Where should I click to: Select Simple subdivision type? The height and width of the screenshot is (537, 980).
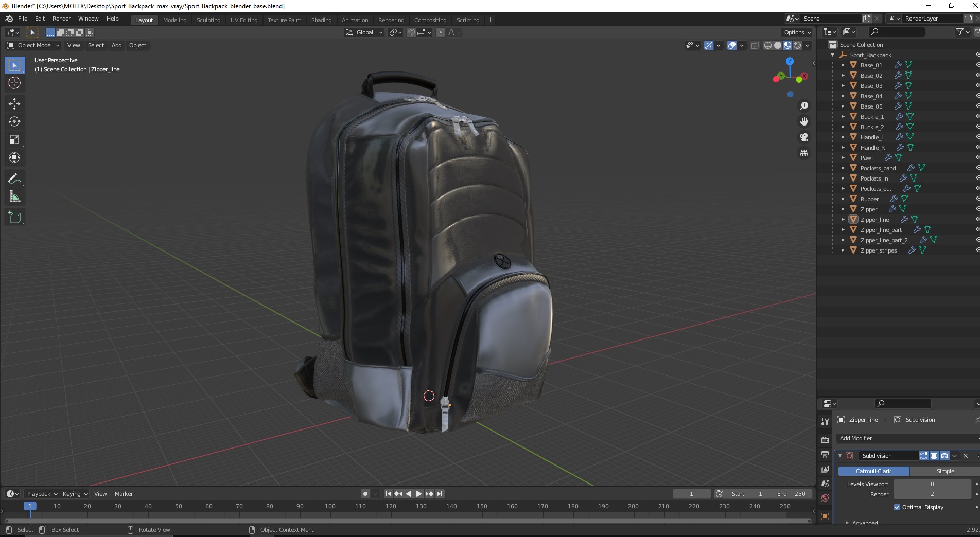(x=945, y=471)
